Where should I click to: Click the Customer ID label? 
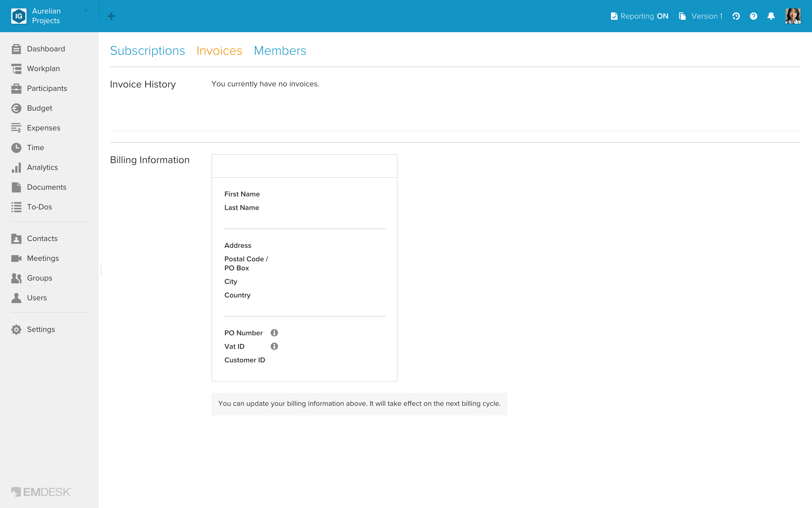tap(245, 360)
